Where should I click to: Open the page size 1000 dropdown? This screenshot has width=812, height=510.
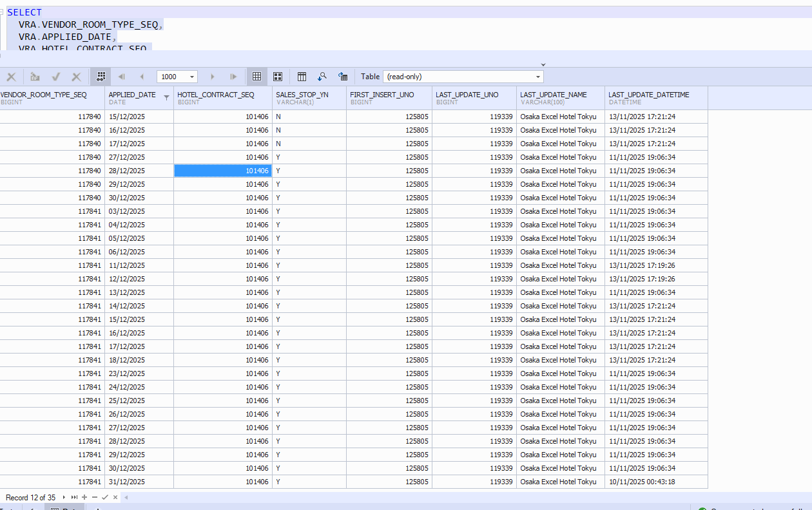193,77
